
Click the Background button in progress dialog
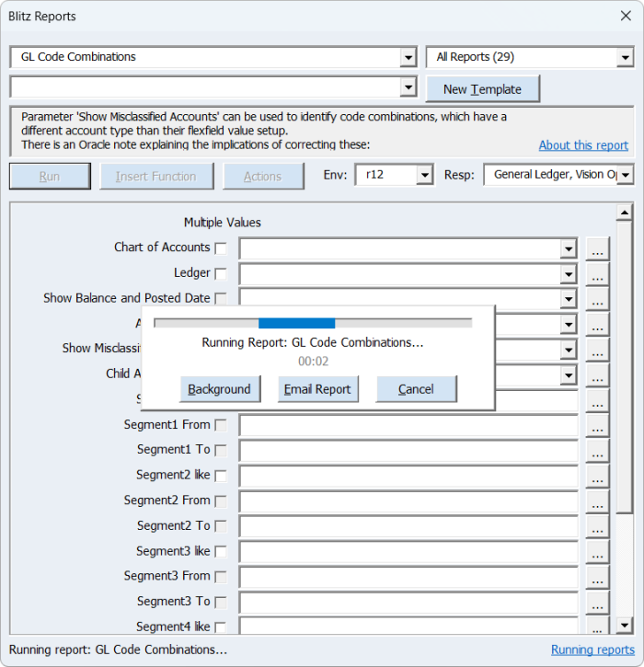coord(220,389)
